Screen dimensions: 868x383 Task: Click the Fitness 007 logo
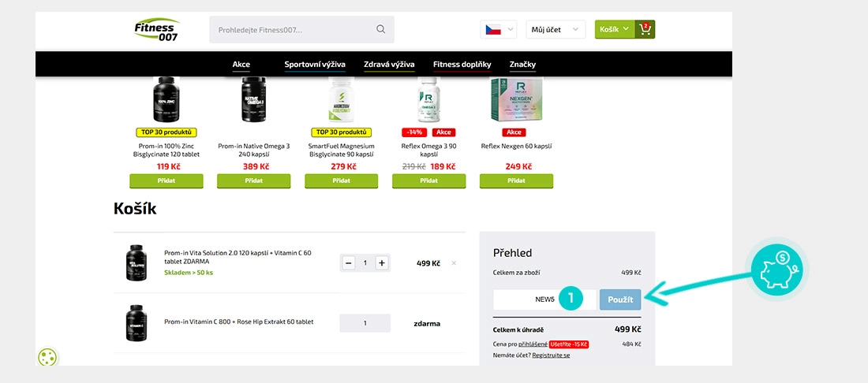coord(157,29)
